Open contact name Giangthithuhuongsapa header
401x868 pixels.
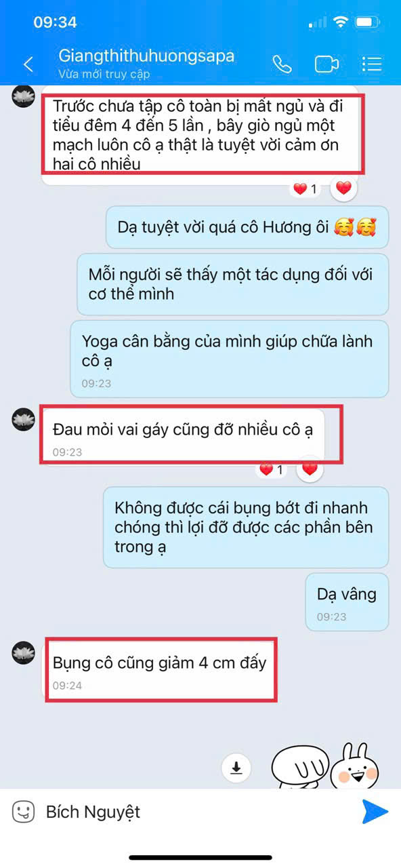(x=146, y=56)
